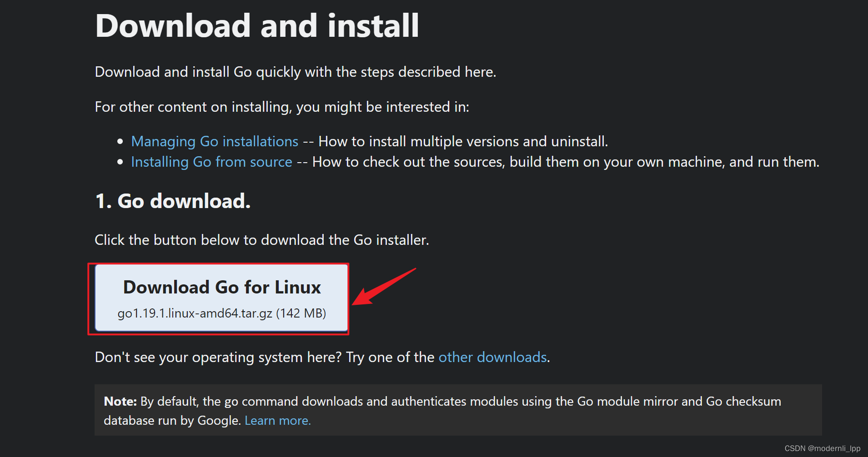
Task: Click the Download and install Go quickly sentence
Action: coord(295,72)
